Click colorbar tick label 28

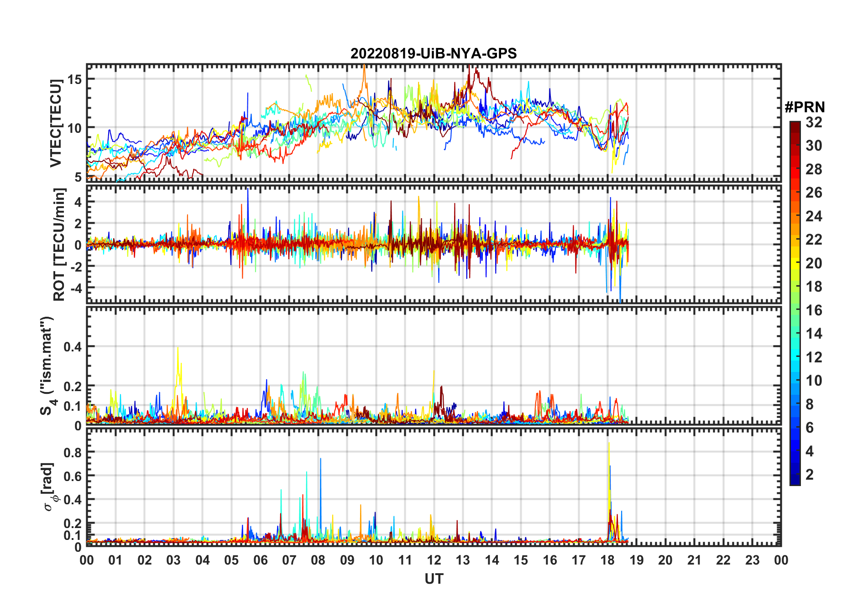pos(814,169)
